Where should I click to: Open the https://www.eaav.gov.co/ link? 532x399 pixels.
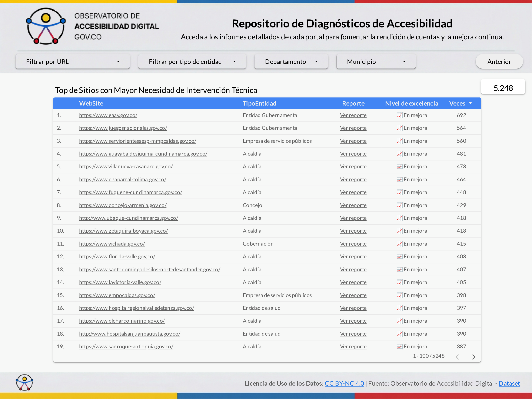pyautogui.click(x=108, y=115)
